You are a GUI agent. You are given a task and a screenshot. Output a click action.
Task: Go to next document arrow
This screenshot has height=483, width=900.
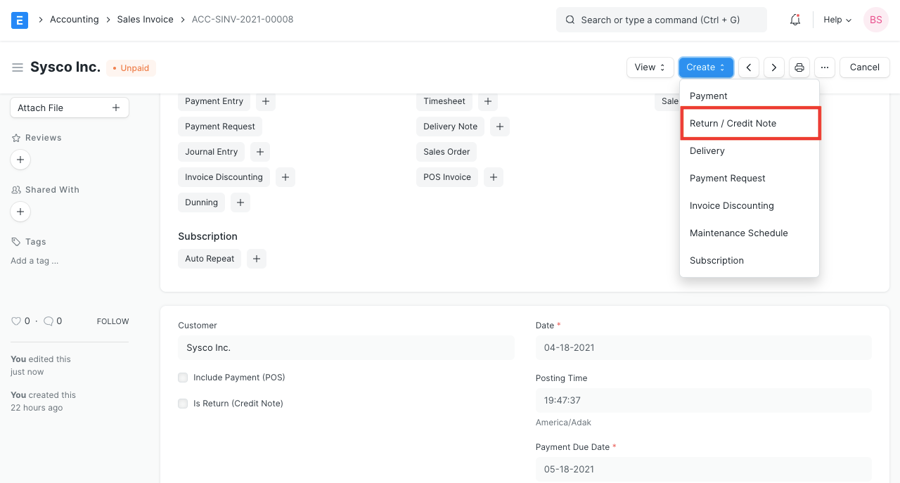(774, 67)
